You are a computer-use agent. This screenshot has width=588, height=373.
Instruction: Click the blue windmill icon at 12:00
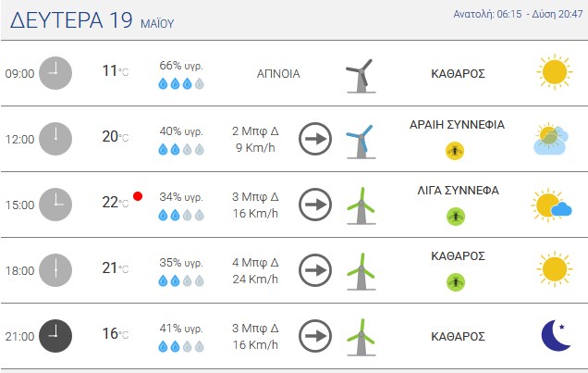(361, 142)
